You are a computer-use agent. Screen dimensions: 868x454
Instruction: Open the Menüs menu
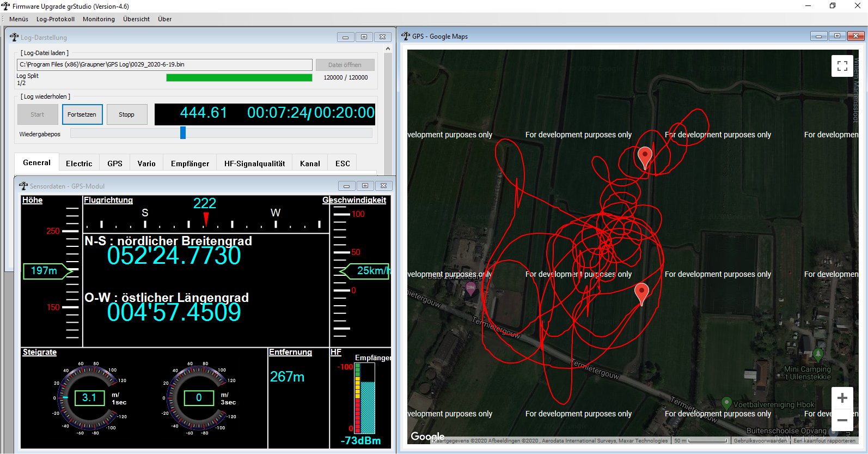19,19
